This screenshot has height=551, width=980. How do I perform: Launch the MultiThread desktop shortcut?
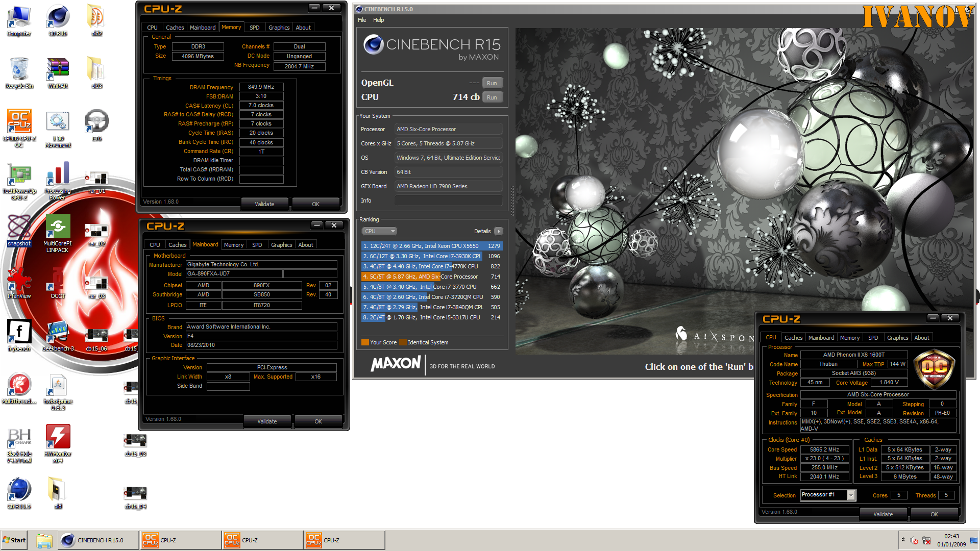pos(19,388)
